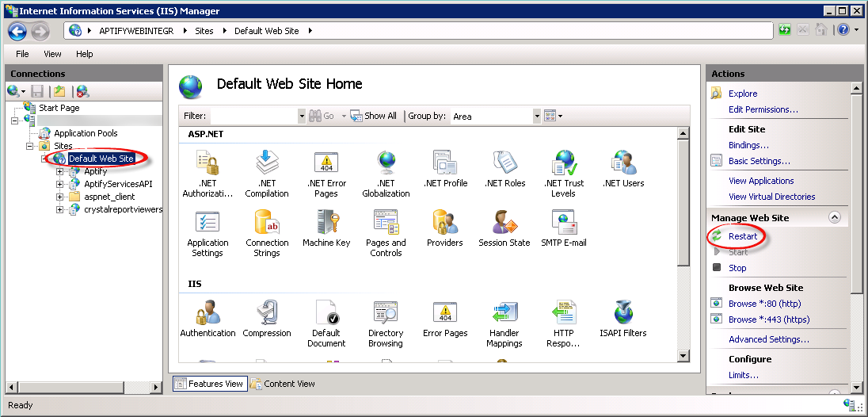Open IIS Error Pages feature
Image resolution: width=868 pixels, height=417 pixels.
[x=445, y=319]
